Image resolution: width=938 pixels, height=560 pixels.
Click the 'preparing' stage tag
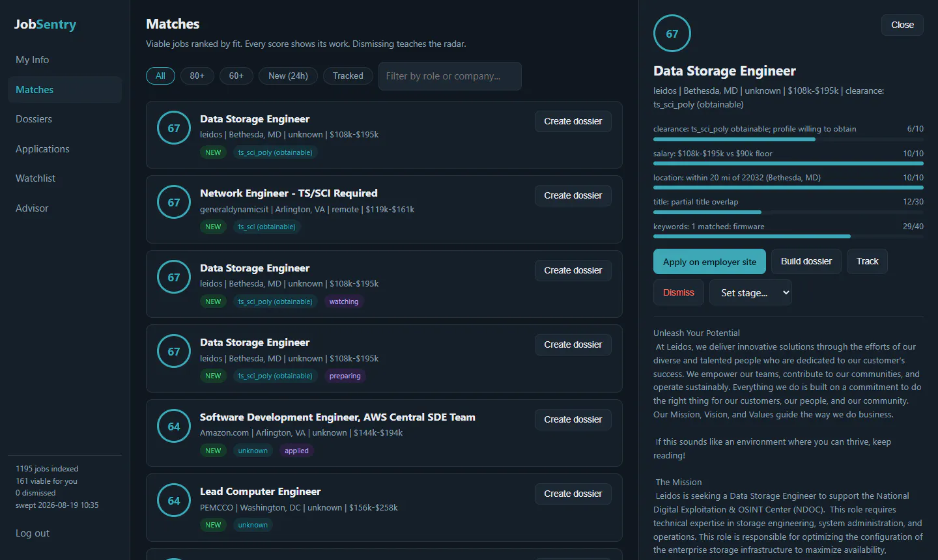coord(345,376)
